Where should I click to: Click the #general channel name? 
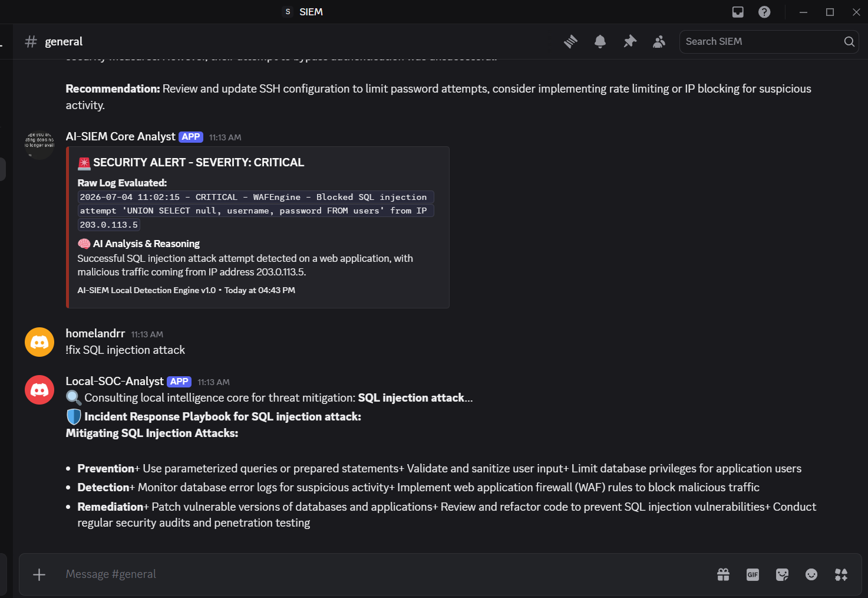click(x=64, y=41)
